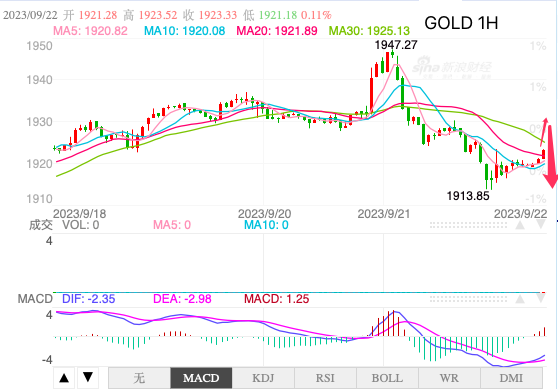Switch to the KDJ indicator

tap(263, 378)
